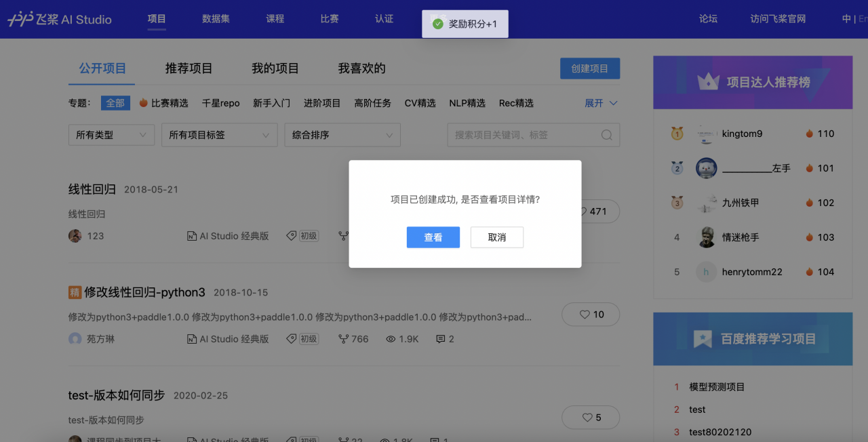The height and width of the screenshot is (442, 868).
Task: Open the 论坛 link
Action: coord(708,19)
